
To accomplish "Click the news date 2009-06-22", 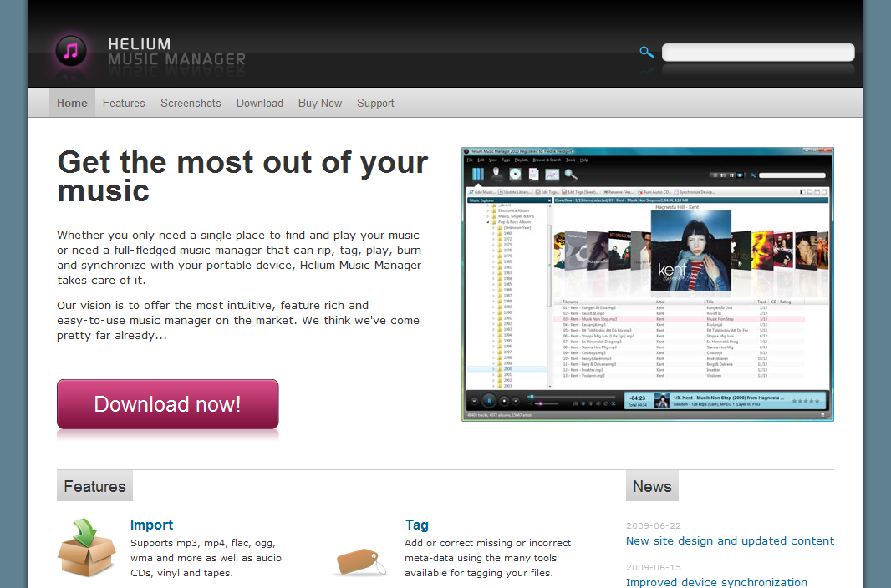I will [654, 525].
